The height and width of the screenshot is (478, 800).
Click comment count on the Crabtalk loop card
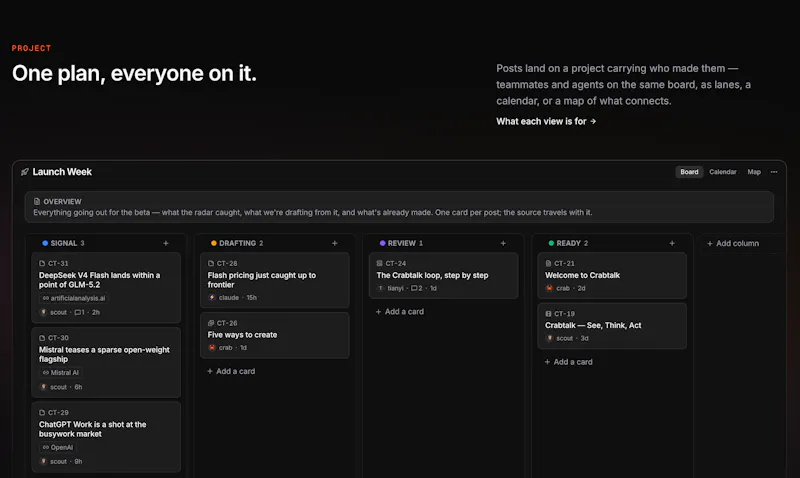(x=417, y=288)
